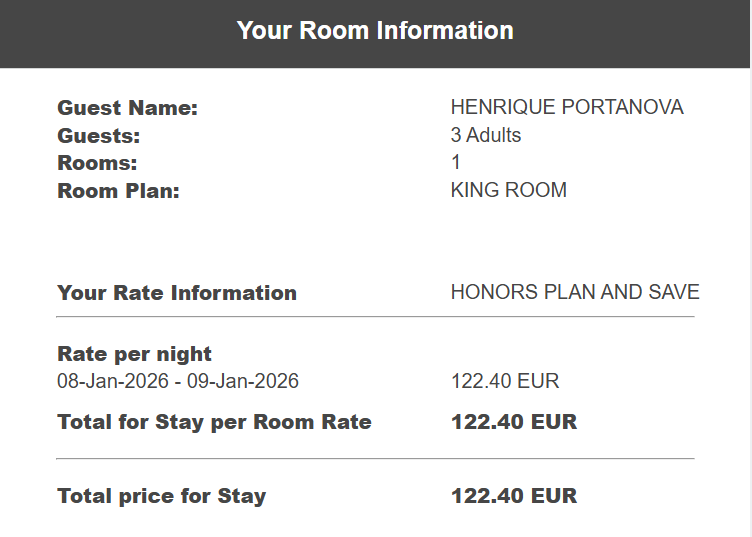
Task: Click the 'KING ROOM' value
Action: pyautogui.click(x=509, y=190)
